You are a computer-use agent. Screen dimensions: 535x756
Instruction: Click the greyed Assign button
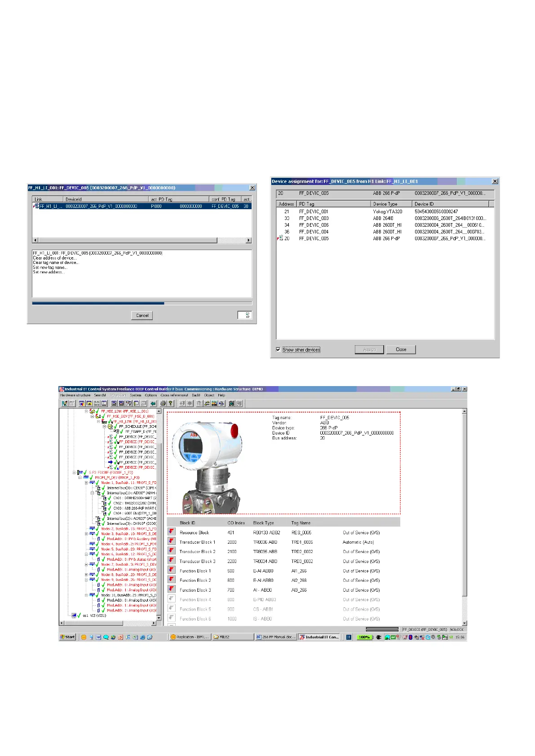tap(370, 349)
